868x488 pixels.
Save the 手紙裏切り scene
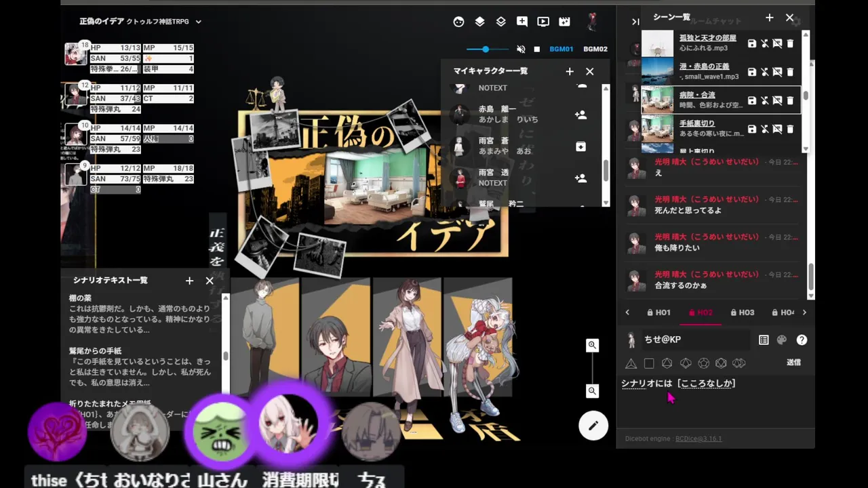tap(751, 129)
